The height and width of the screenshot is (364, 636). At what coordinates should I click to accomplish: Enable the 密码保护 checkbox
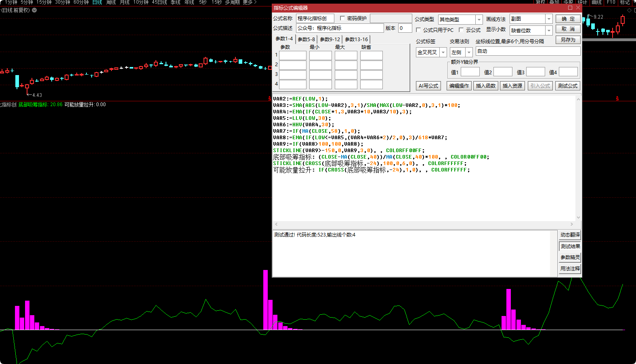click(x=342, y=19)
